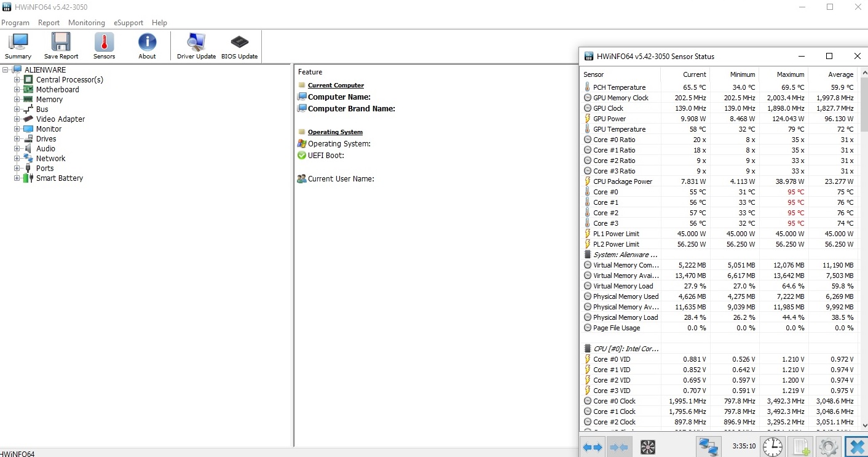Select the Ports tree item

click(44, 168)
